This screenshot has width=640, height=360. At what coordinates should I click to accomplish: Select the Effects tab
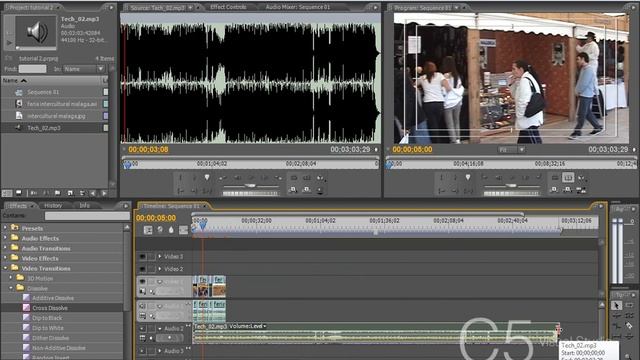[x=18, y=205]
